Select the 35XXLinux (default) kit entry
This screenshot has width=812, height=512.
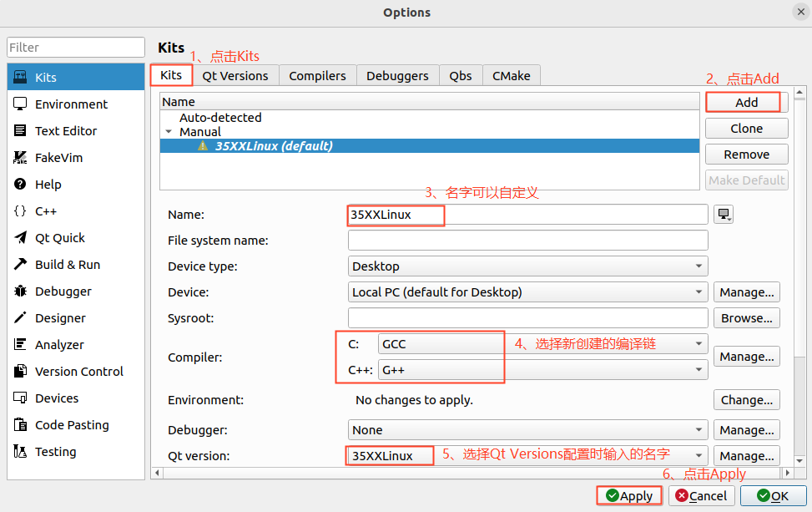274,146
